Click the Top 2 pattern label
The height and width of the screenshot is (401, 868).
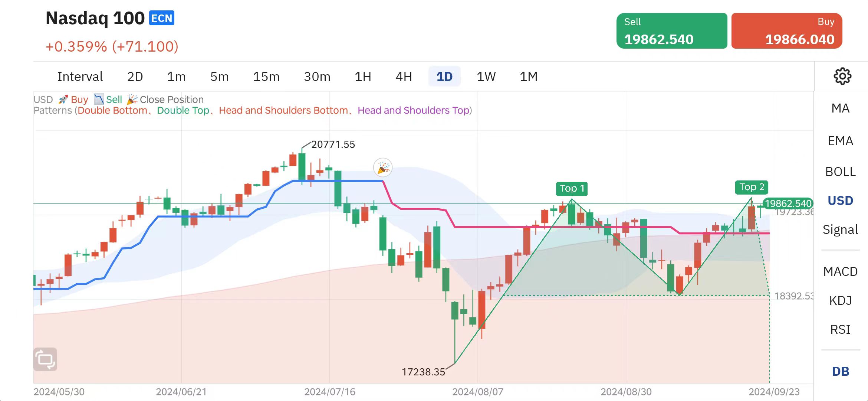(x=752, y=187)
